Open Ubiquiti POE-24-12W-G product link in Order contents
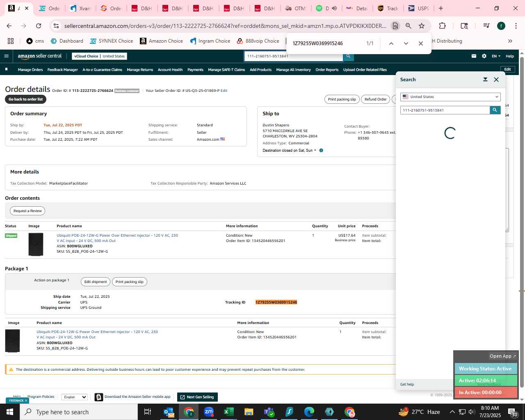This screenshot has height=420, width=525. point(117,238)
